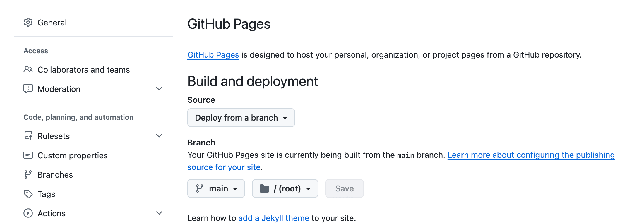644x223 pixels.
Task: Click the Moderation report icon
Action: 28,89
